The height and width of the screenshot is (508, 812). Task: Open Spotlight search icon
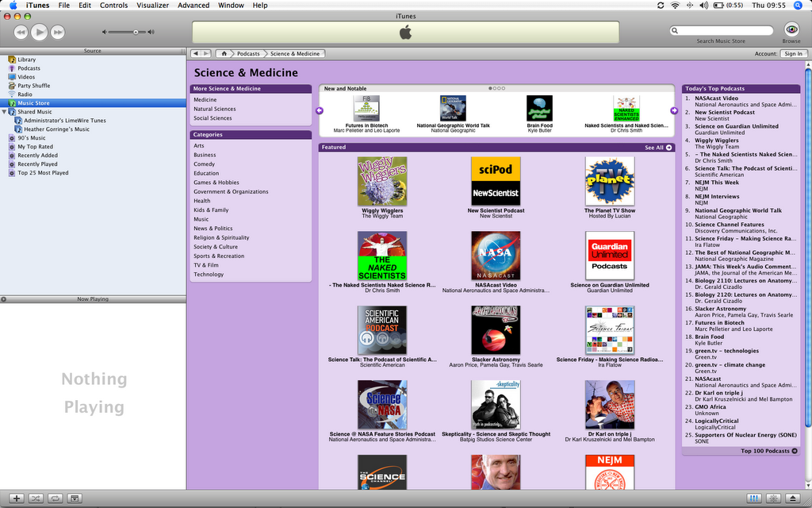click(798, 6)
